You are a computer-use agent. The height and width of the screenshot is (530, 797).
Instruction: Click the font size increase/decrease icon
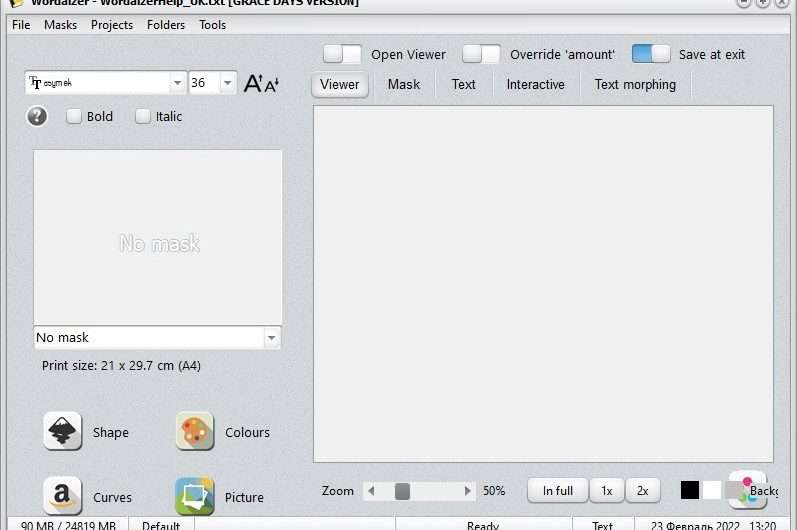pyautogui.click(x=261, y=83)
